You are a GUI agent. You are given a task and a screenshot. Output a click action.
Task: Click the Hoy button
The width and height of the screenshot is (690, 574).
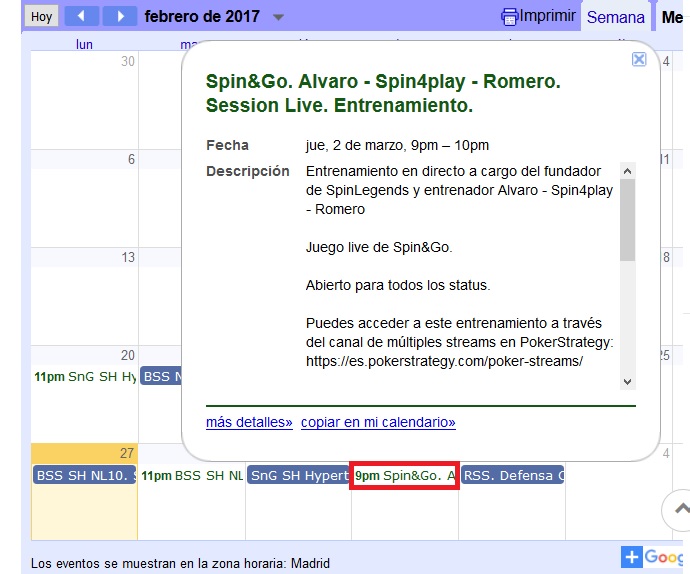[41, 17]
